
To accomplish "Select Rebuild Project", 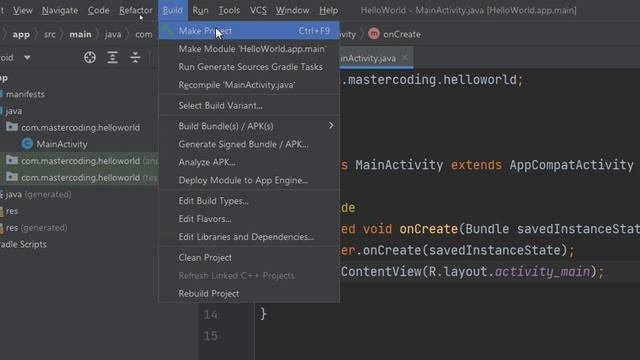I will coord(249,293).
